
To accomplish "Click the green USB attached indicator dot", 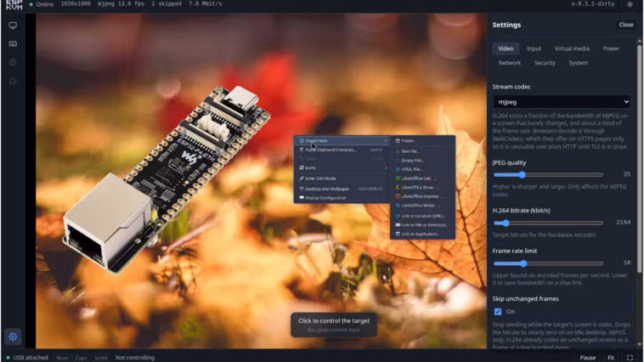I will (x=8, y=358).
